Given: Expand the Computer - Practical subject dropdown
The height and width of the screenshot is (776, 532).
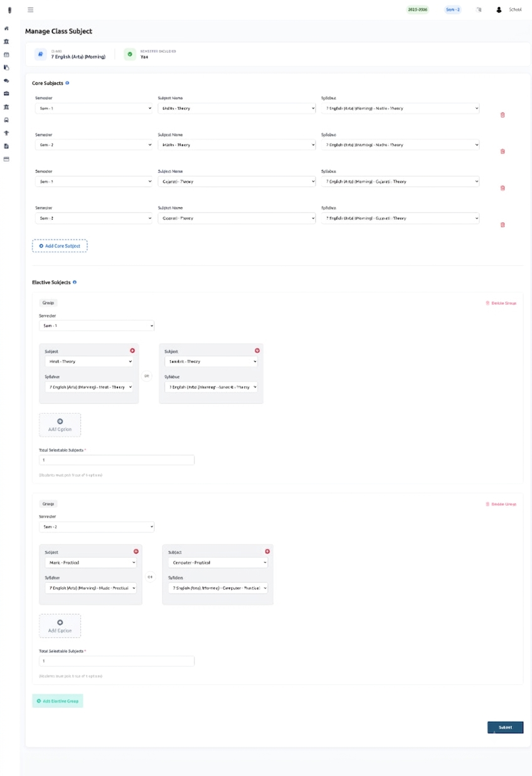Looking at the screenshot, I should [x=218, y=563].
